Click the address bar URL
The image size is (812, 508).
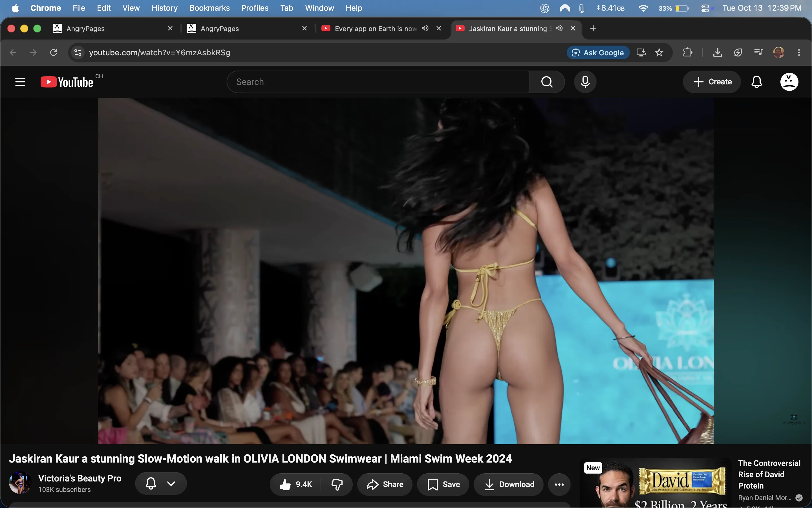pos(159,52)
